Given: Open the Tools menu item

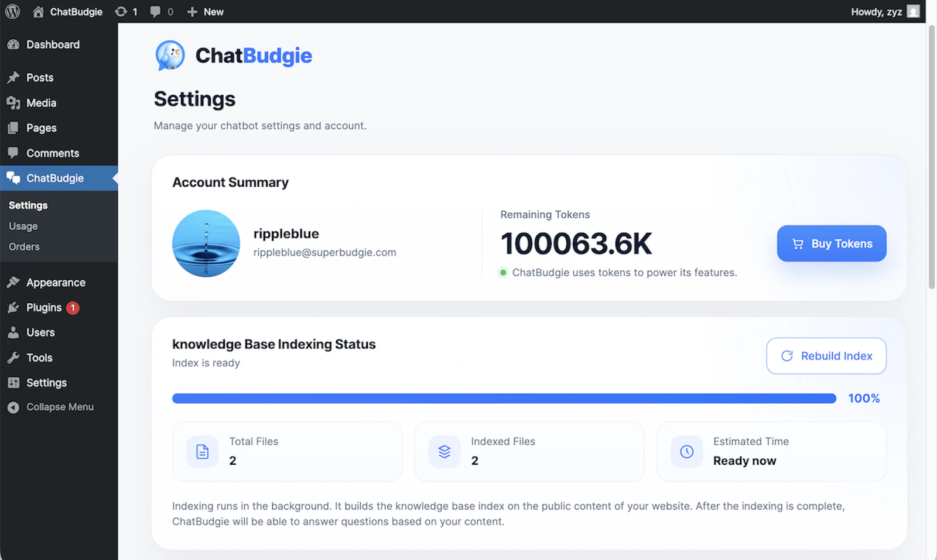Looking at the screenshot, I should pos(59,358).
